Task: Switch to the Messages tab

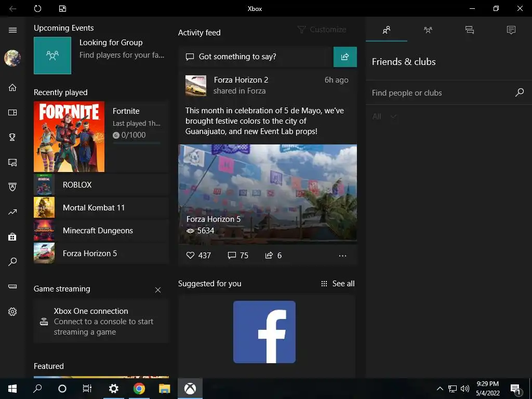Action: click(x=470, y=30)
